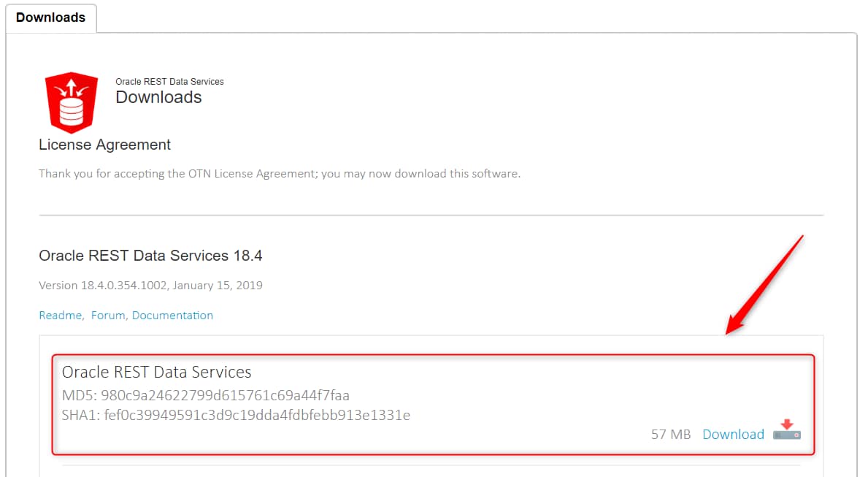Image resolution: width=868 pixels, height=477 pixels.
Task: Click the blue Download link
Action: point(733,435)
